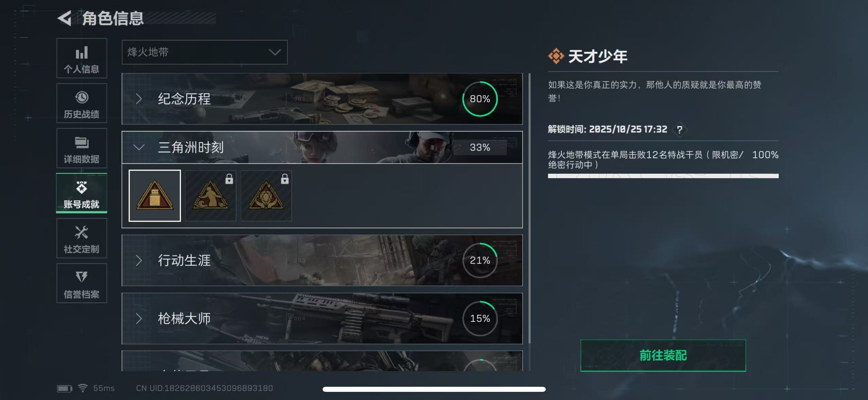Viewport: 868px width, 400px height.
Task: Expand the 枪械大师 achievement section
Action: [322, 318]
